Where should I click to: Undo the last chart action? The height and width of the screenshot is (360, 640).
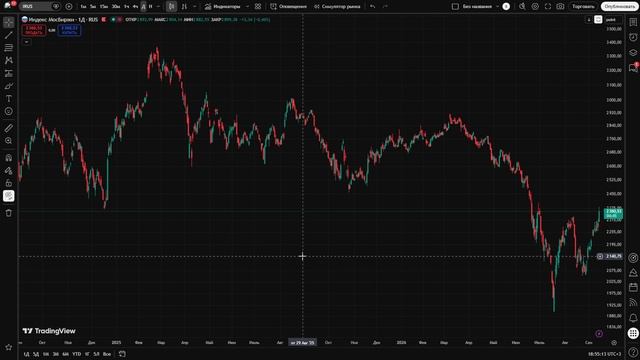tap(373, 7)
